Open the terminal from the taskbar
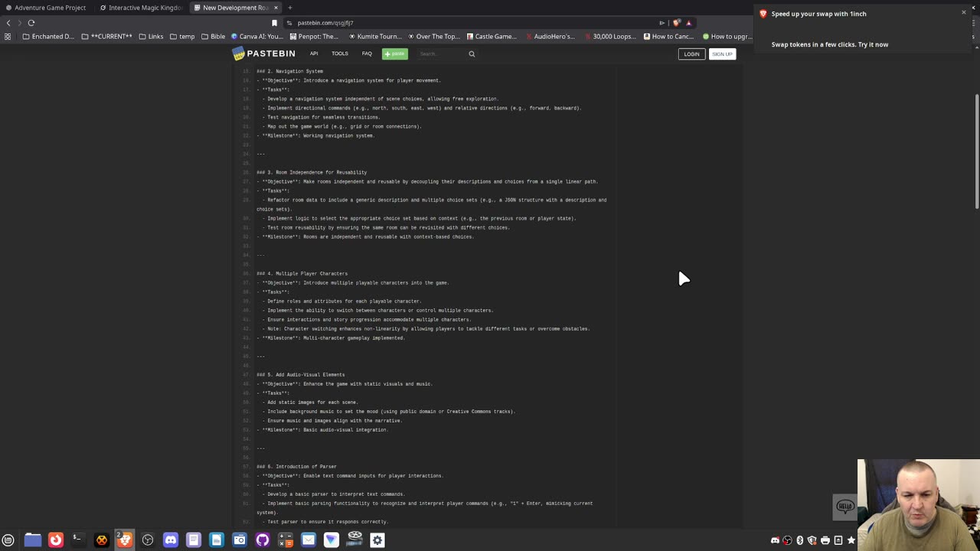Screen dimensions: 980x551 click(77, 540)
